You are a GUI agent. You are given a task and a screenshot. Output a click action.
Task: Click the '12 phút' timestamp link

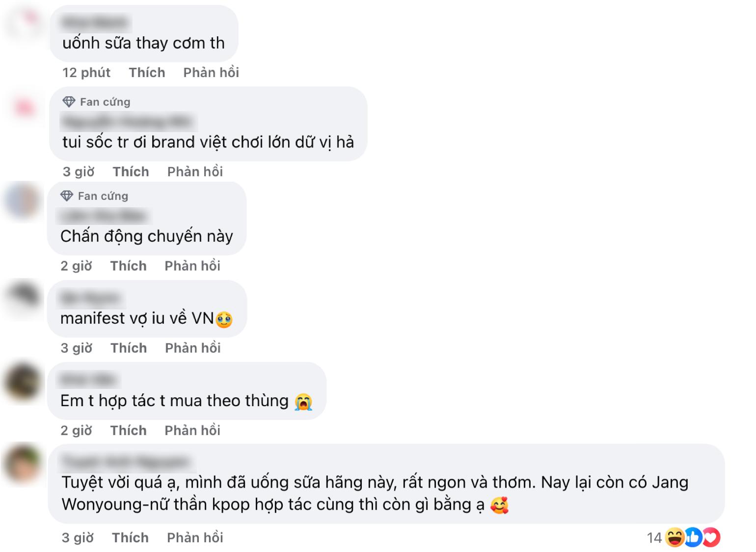tap(86, 72)
